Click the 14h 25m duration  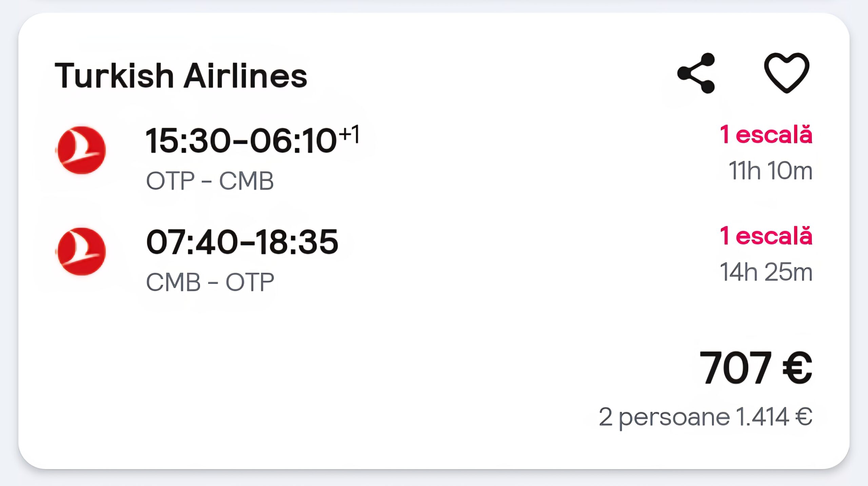tap(766, 272)
